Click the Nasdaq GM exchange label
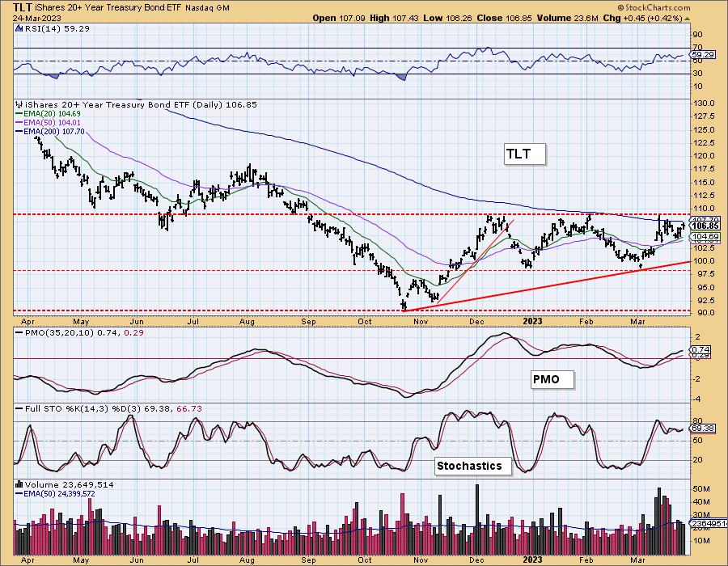Viewport: 728px width, 566px height. click(x=207, y=8)
